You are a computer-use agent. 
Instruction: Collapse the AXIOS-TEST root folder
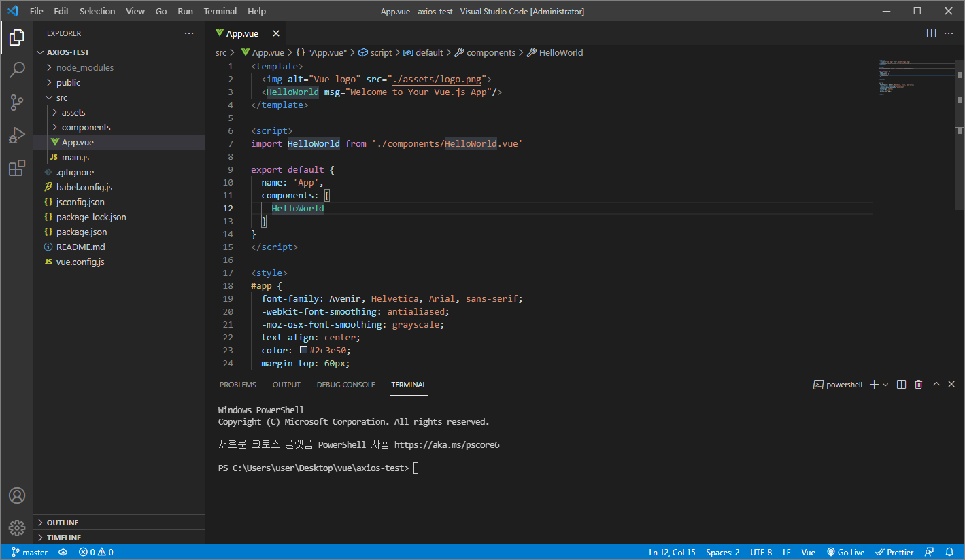click(119, 52)
